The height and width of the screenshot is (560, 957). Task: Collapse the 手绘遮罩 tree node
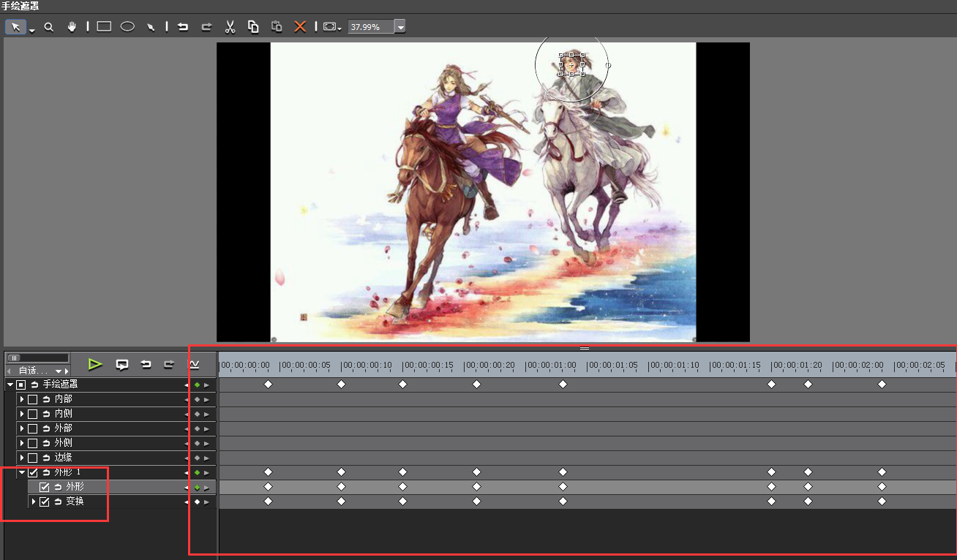click(x=10, y=385)
